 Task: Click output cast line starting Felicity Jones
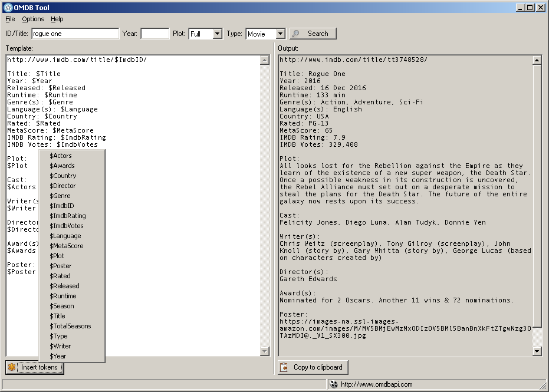tap(383, 223)
